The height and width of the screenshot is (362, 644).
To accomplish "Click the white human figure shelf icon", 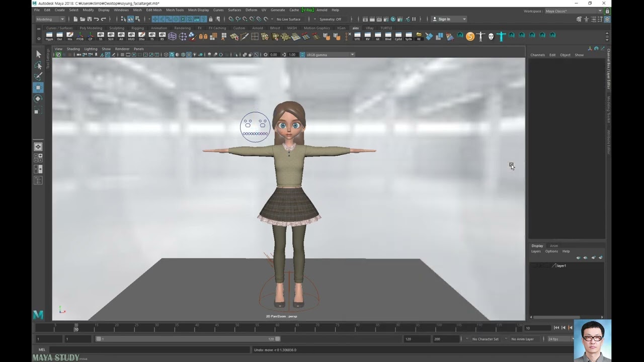I will [480, 36].
